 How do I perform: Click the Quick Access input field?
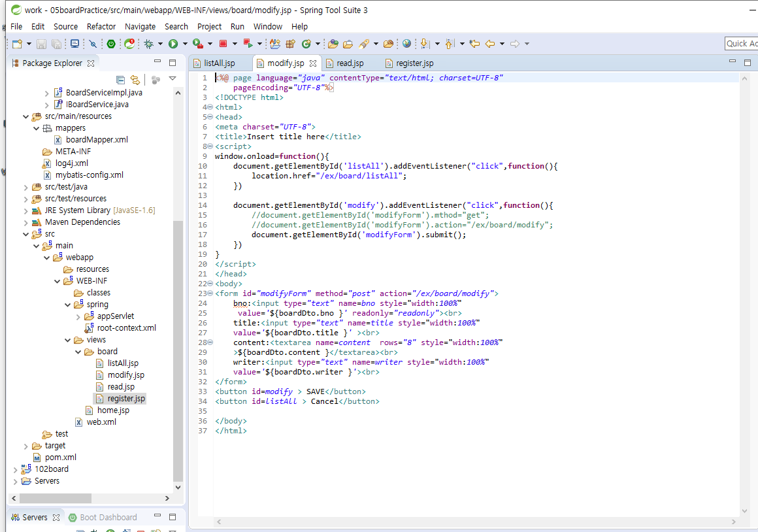(742, 44)
